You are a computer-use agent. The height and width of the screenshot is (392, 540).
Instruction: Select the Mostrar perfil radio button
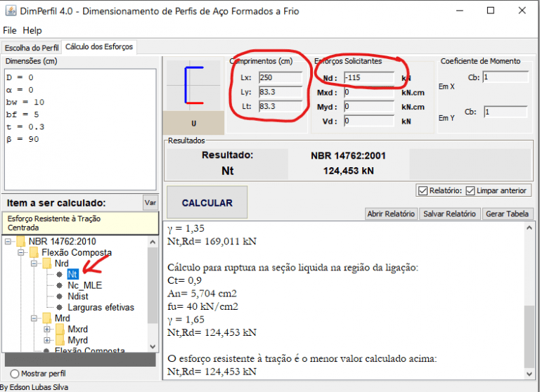(15, 374)
